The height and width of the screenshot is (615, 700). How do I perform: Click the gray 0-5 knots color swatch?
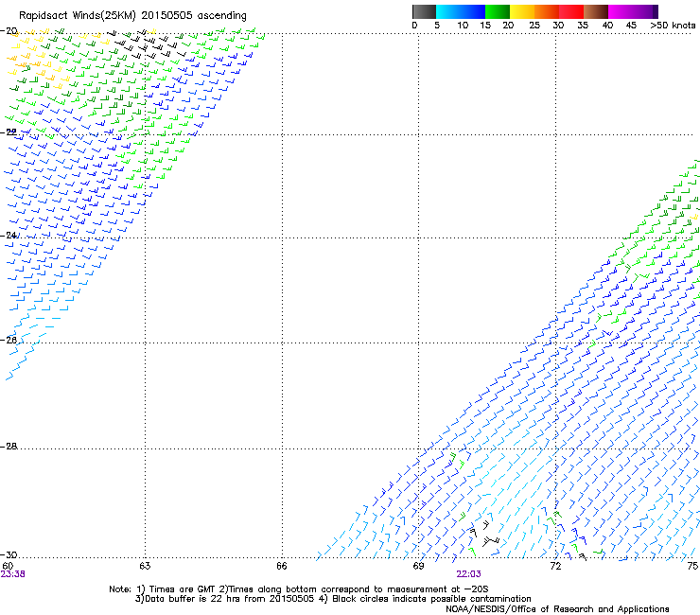424,11
